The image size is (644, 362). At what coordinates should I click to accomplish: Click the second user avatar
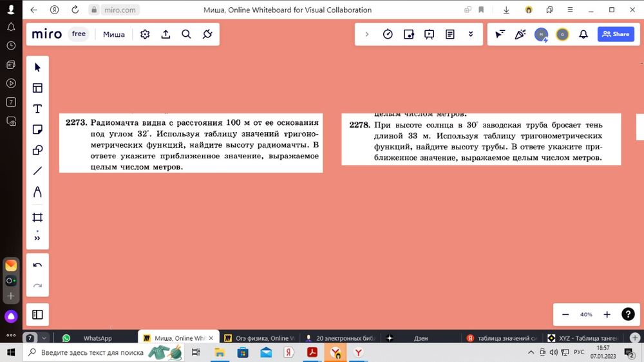(x=562, y=35)
